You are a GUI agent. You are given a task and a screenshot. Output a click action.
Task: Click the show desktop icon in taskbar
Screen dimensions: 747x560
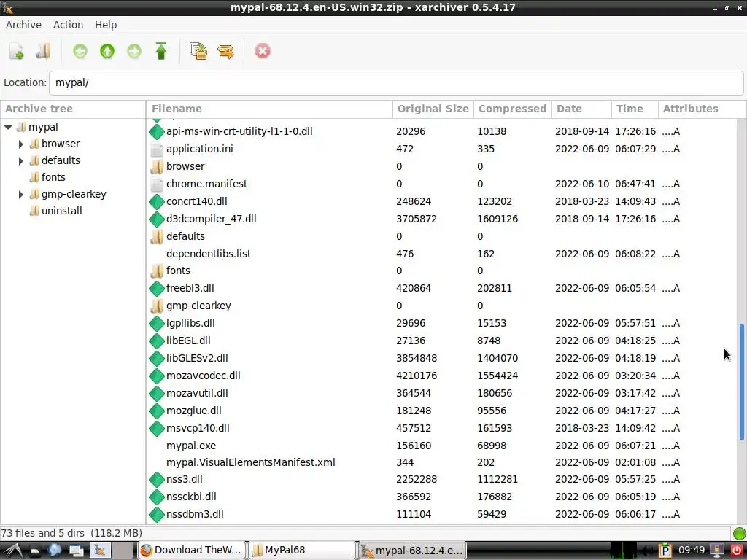pos(76,551)
